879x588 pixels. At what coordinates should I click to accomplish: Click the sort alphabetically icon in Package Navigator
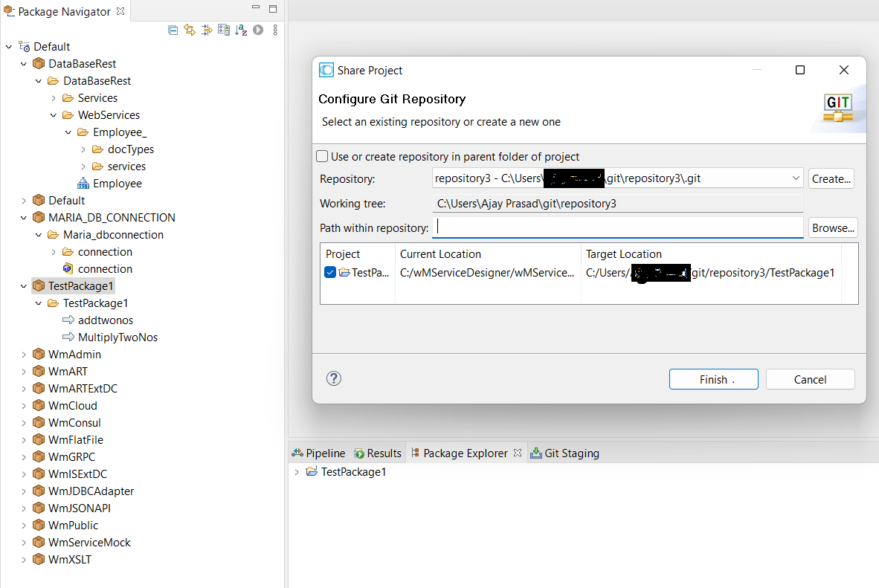coord(241,30)
